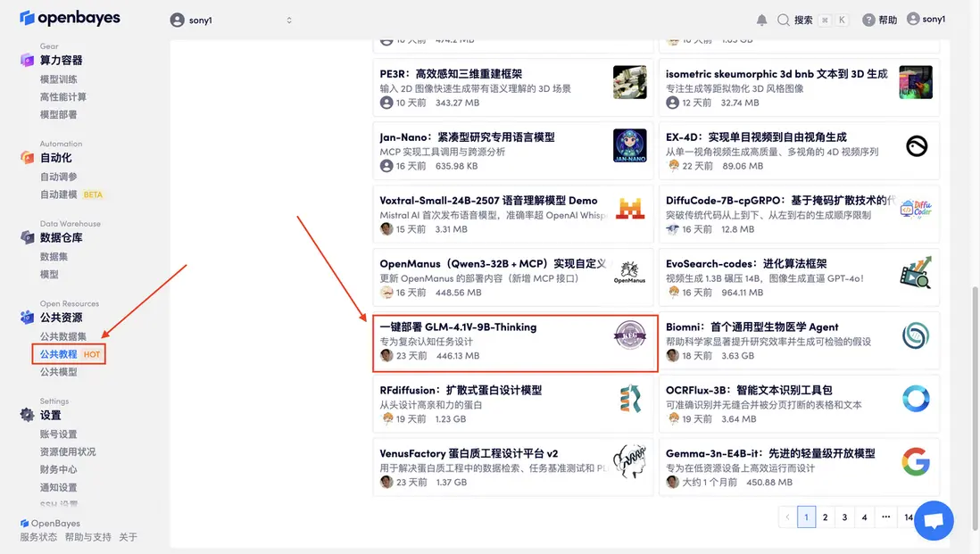Open the 服务状态 footer link
The height and width of the screenshot is (554, 980).
pos(38,537)
